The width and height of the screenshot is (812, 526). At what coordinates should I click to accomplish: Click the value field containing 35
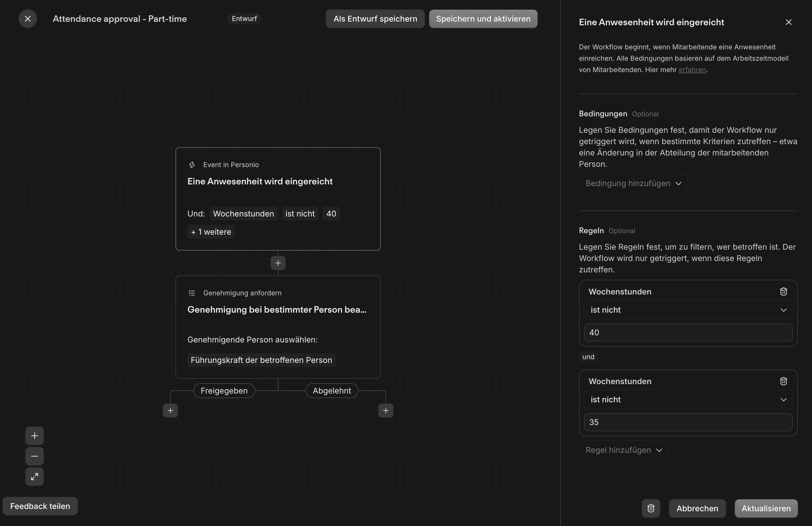(688, 422)
